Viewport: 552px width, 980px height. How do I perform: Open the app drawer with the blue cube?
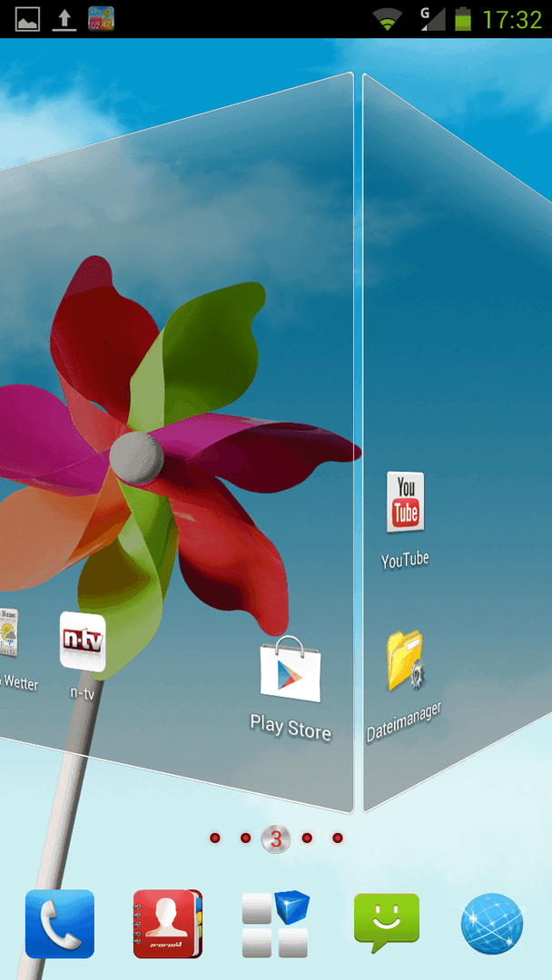[x=276, y=924]
